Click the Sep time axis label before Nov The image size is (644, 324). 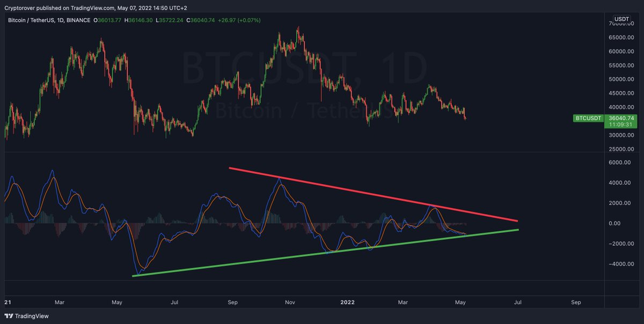pos(232,303)
